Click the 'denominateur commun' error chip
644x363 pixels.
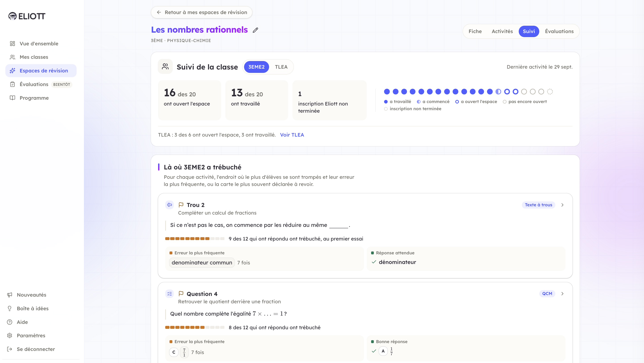click(x=202, y=263)
